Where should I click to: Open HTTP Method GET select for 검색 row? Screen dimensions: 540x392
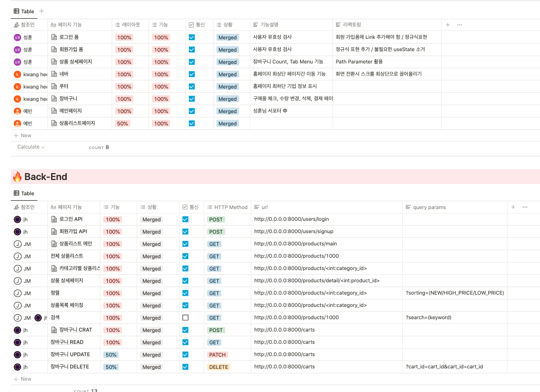click(214, 318)
